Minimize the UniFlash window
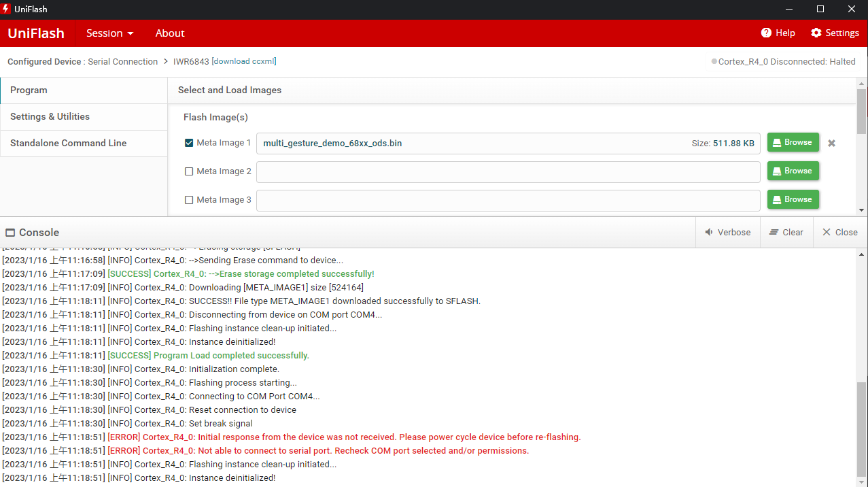The width and height of the screenshot is (868, 487). click(x=789, y=10)
